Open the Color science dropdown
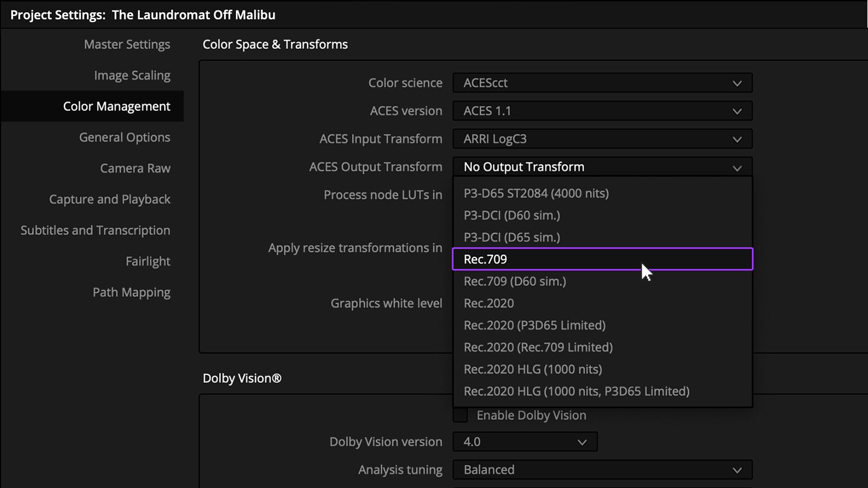This screenshot has height=488, width=868. click(602, 83)
